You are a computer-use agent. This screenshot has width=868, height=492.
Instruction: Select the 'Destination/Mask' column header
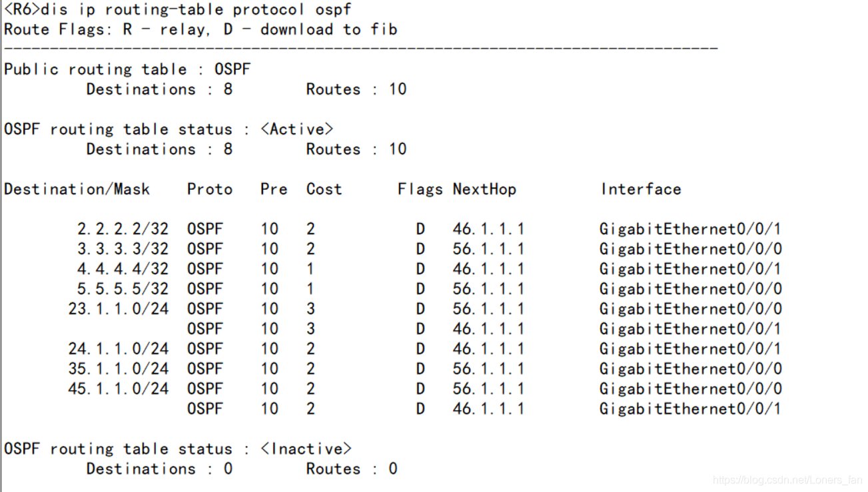(77, 189)
